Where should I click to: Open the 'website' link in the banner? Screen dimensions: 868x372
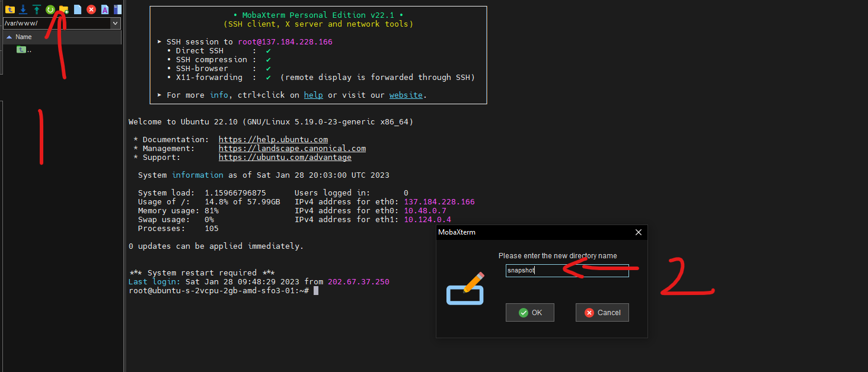click(x=406, y=95)
